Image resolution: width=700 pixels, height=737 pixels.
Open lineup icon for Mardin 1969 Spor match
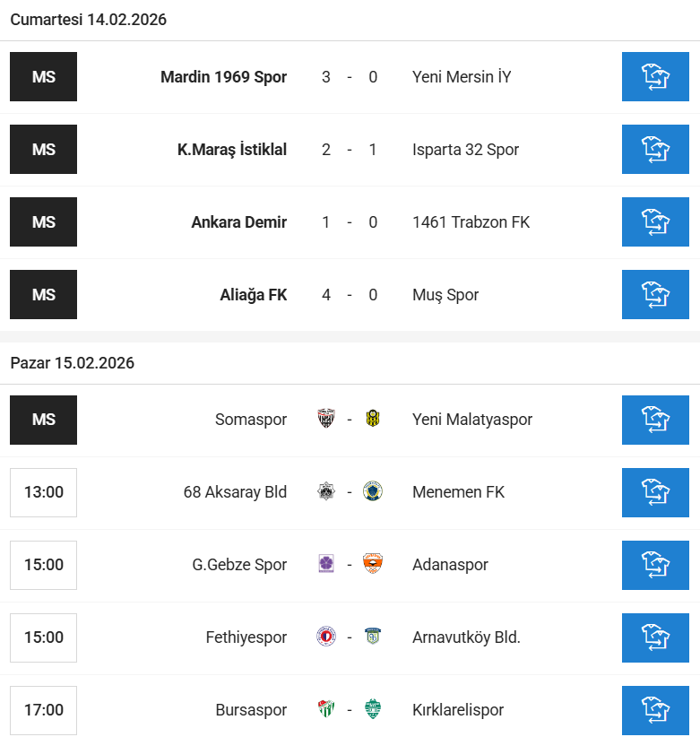pos(656,77)
